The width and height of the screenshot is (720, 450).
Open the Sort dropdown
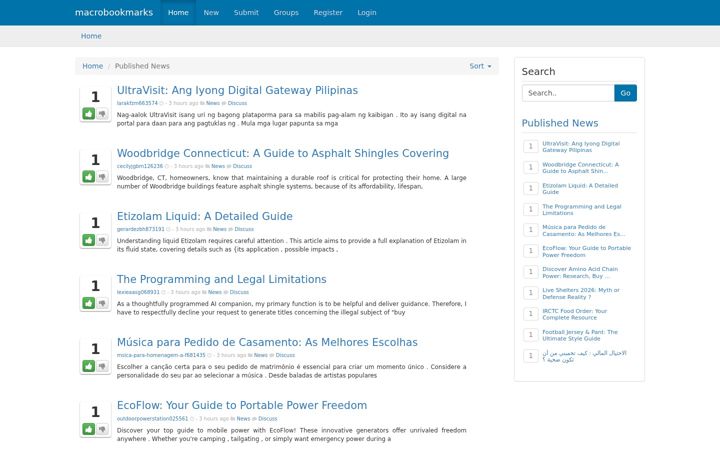click(480, 66)
